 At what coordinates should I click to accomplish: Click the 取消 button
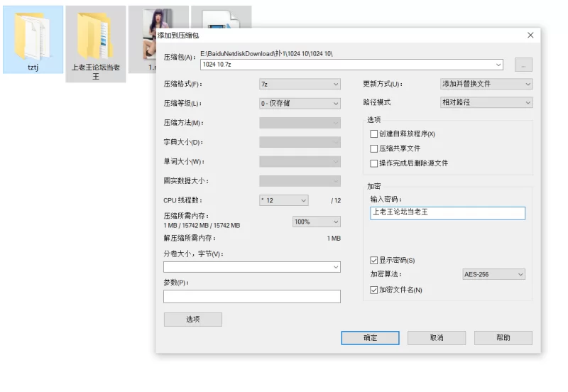pos(437,337)
